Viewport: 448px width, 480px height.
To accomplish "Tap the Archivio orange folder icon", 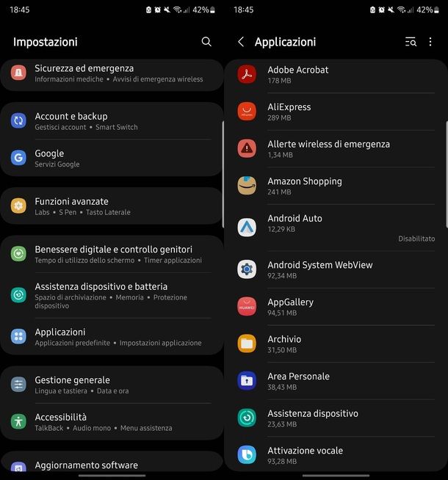I will (247, 343).
